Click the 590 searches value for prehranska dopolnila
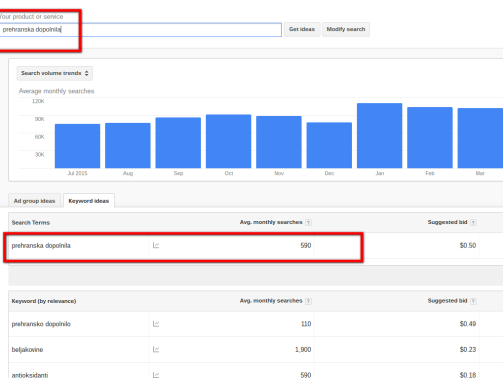 click(306, 246)
